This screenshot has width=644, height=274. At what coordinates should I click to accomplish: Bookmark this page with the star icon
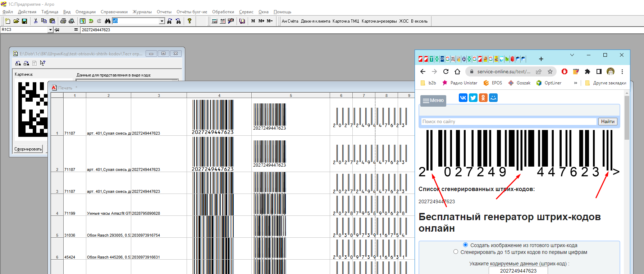tap(550, 71)
